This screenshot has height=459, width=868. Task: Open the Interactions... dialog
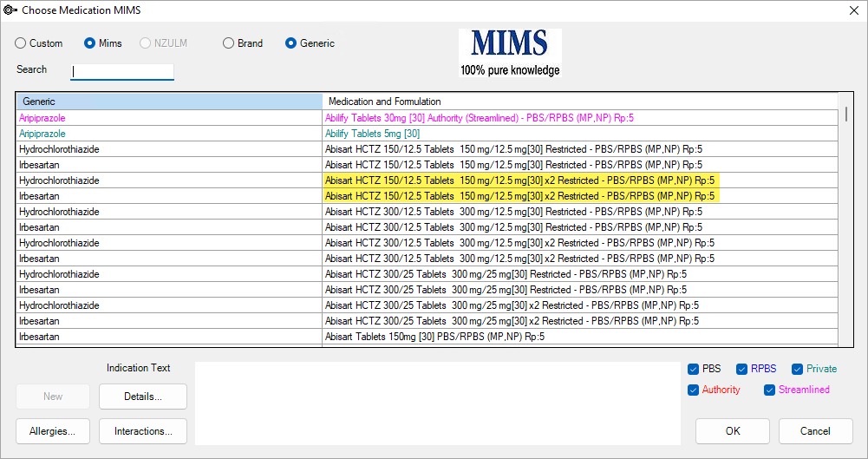[143, 431]
